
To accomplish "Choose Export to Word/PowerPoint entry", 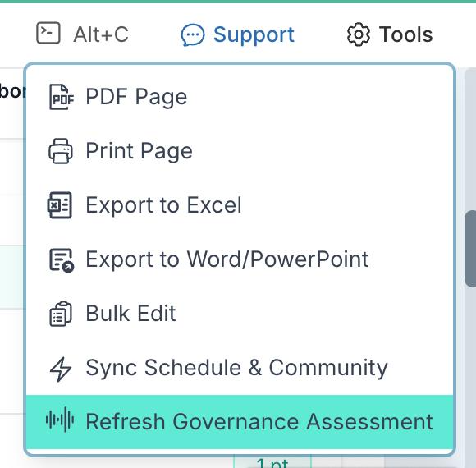I will click(x=240, y=259).
